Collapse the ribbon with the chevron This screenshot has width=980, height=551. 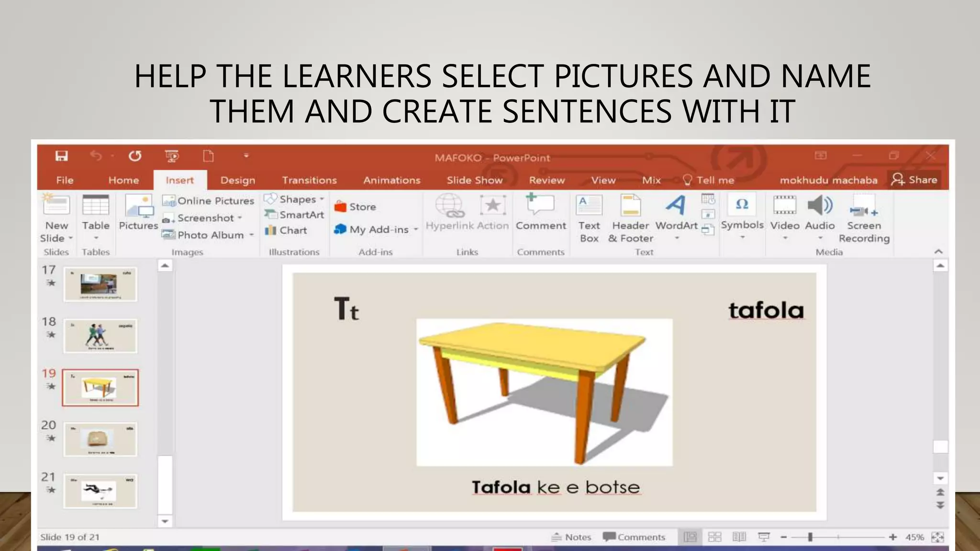tap(938, 252)
